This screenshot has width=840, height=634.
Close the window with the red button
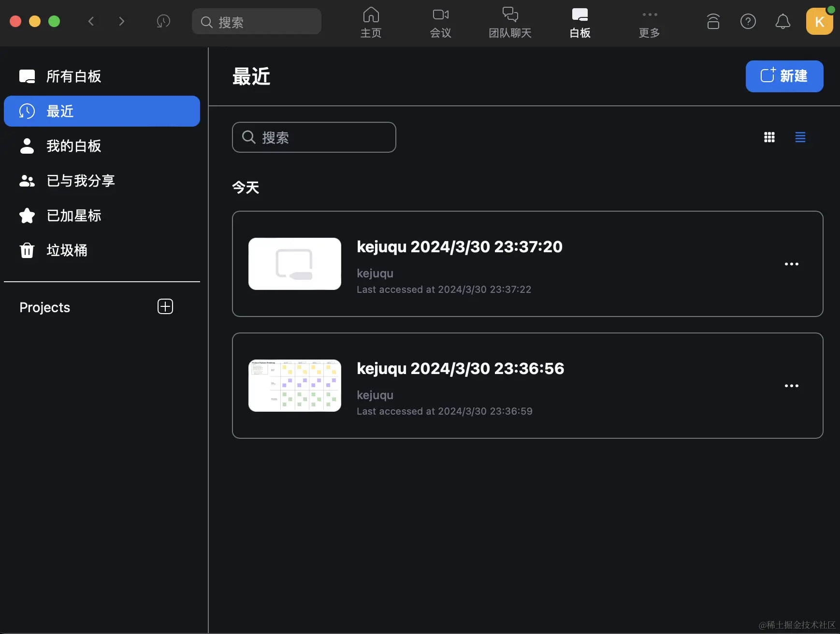pyautogui.click(x=15, y=21)
